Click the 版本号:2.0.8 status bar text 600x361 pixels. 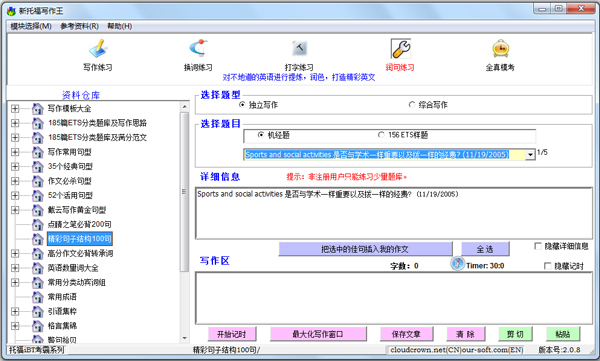point(559,350)
